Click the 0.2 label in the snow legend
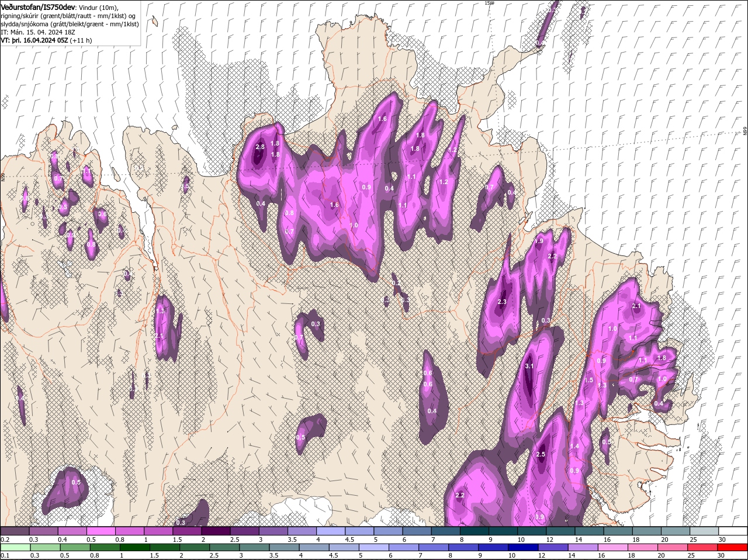The height and width of the screenshot is (560, 748). point(5,539)
